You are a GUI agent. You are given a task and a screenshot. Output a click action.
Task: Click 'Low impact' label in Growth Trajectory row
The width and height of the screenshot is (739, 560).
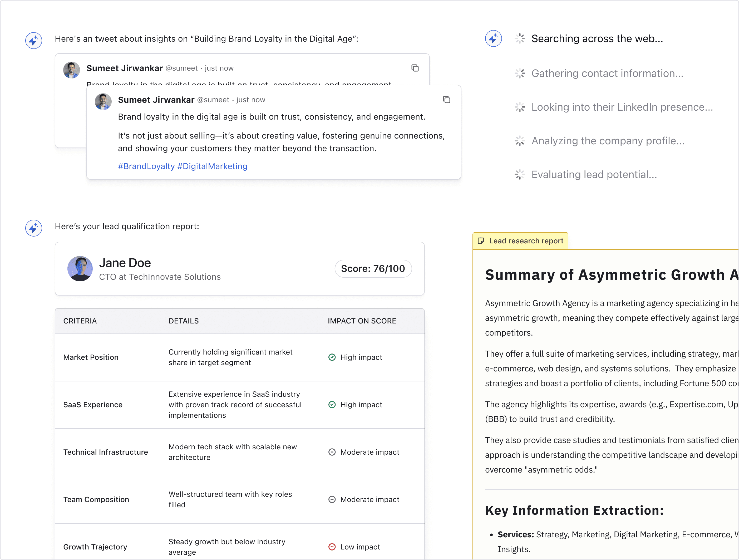pyautogui.click(x=360, y=547)
